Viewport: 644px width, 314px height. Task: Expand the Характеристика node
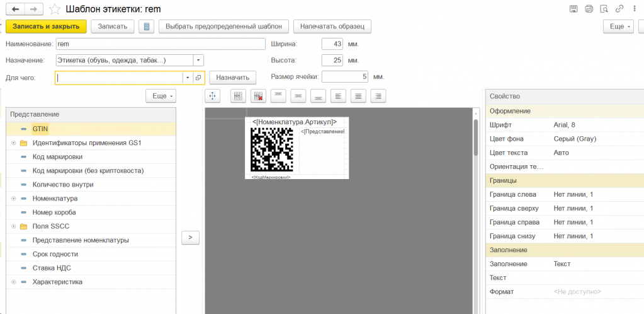click(14, 282)
